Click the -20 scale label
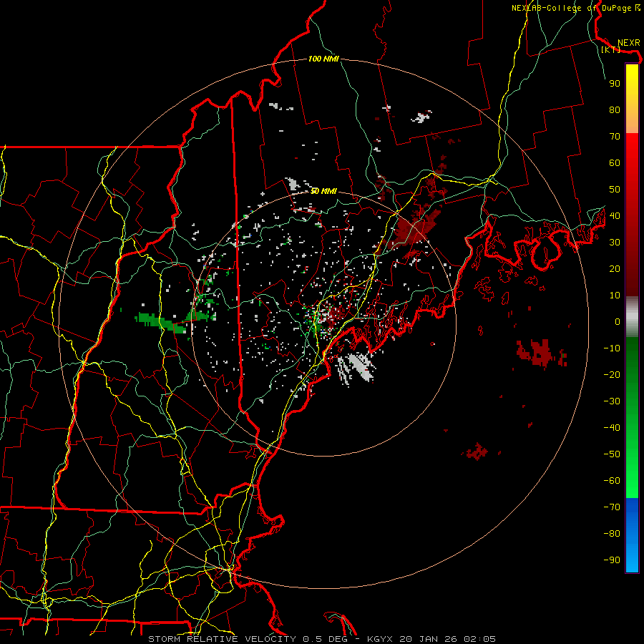Viewport: 644px width, 644px height. point(612,374)
